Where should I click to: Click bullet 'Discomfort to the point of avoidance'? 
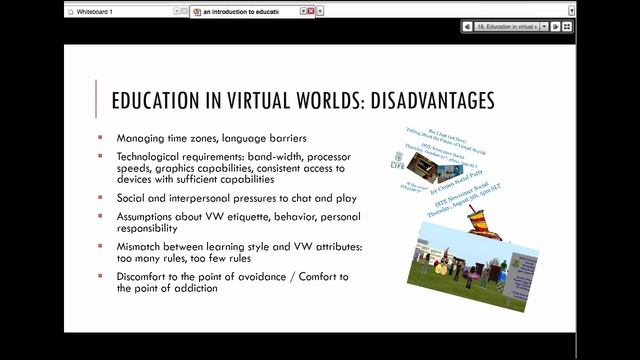[x=233, y=282]
